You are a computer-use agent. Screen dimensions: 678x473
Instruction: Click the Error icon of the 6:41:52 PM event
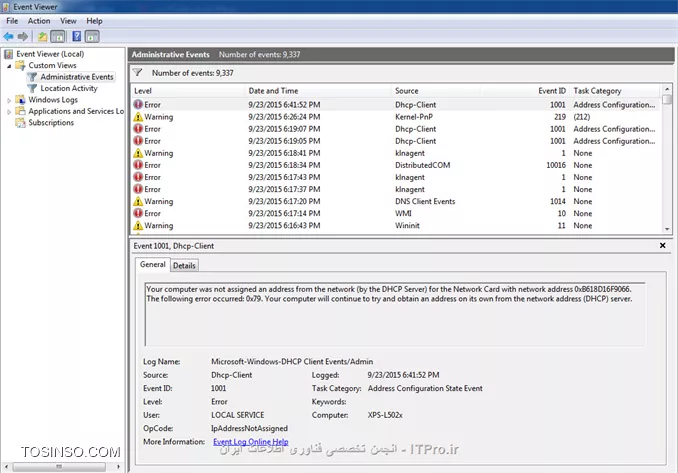(x=138, y=104)
